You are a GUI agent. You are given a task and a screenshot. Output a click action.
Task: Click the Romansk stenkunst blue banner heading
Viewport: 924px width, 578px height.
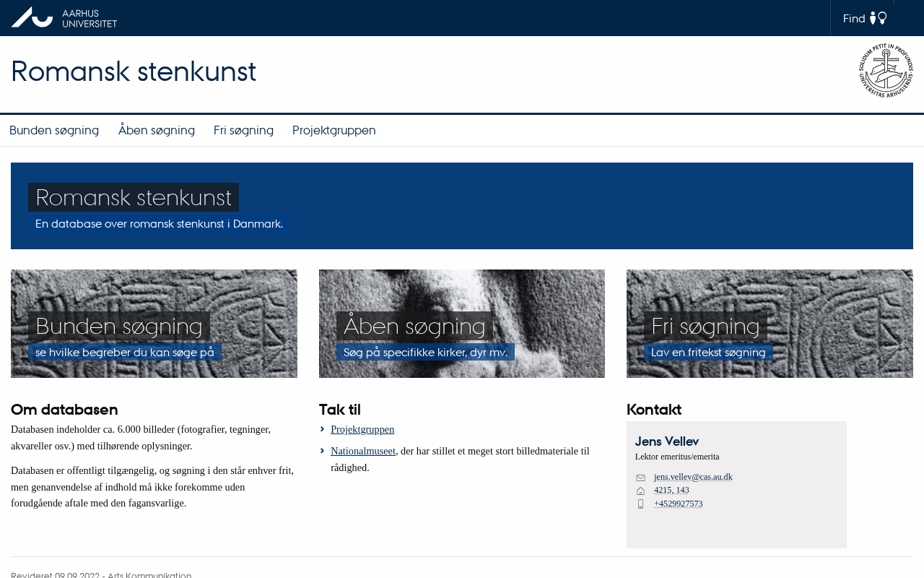[x=134, y=197]
